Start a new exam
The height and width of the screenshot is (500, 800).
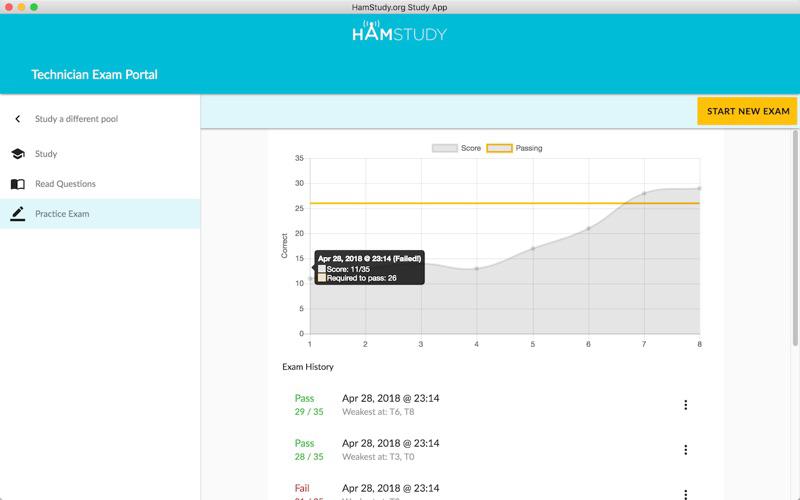pos(747,111)
